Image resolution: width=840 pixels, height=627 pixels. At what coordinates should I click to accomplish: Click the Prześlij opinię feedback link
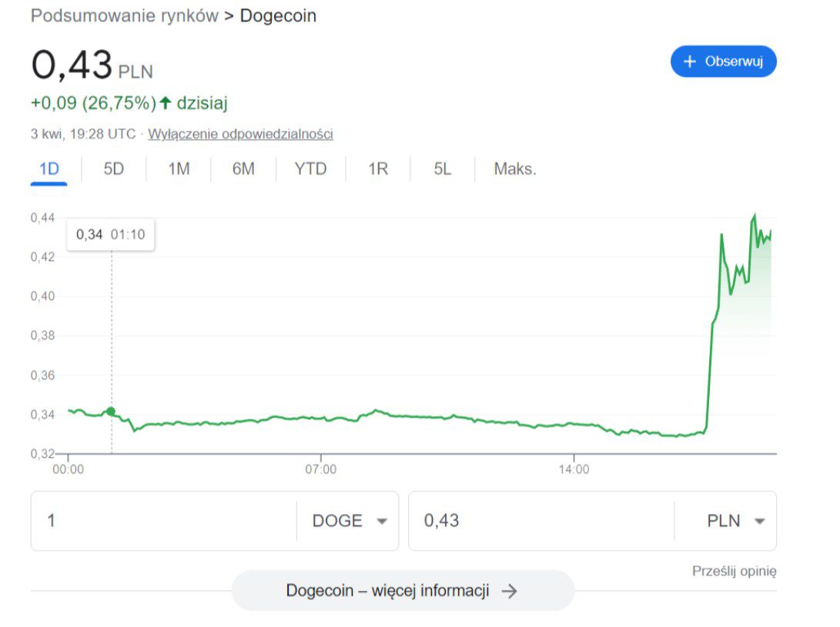734,571
